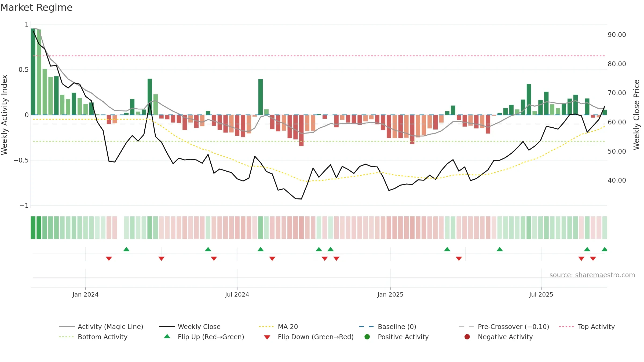644x362 pixels.
Task: Click the 40.00 price axis label
Action: click(617, 180)
